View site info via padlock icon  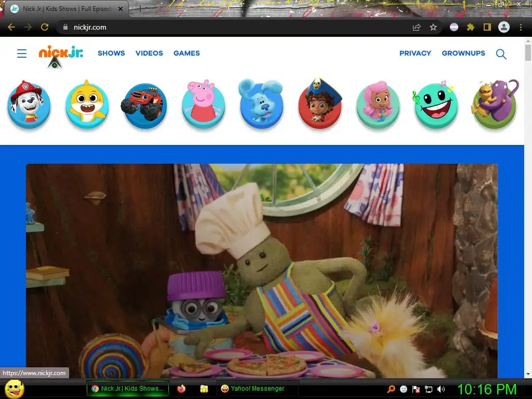[x=65, y=27]
